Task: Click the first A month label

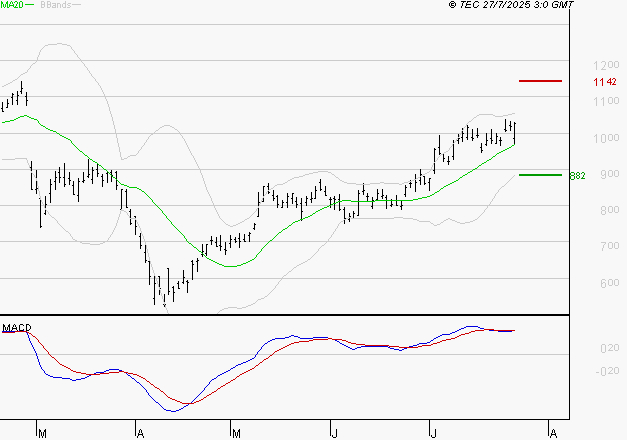Action: pyautogui.click(x=140, y=434)
